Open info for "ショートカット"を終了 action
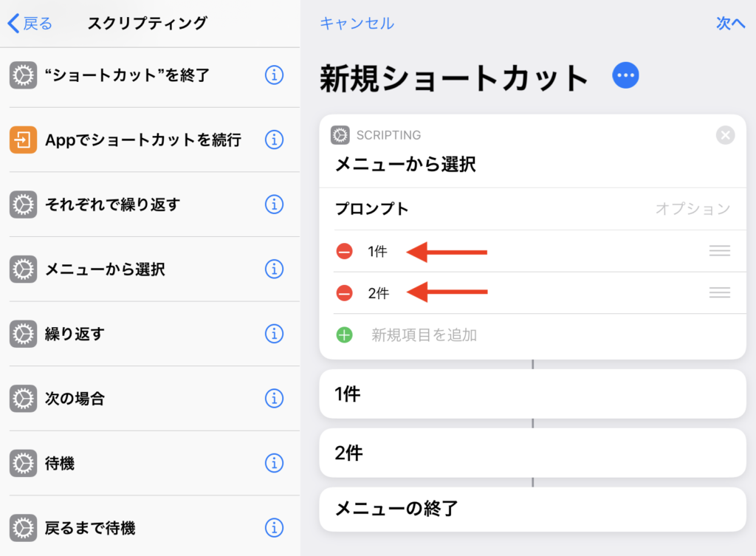 pyautogui.click(x=274, y=75)
